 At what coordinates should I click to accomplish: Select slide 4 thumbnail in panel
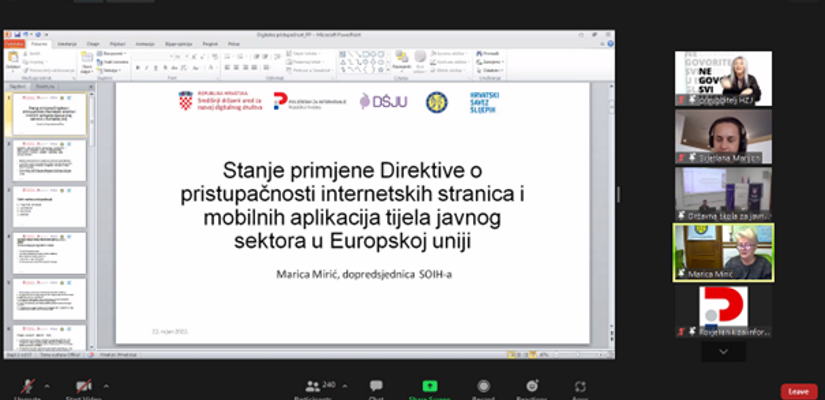(49, 253)
